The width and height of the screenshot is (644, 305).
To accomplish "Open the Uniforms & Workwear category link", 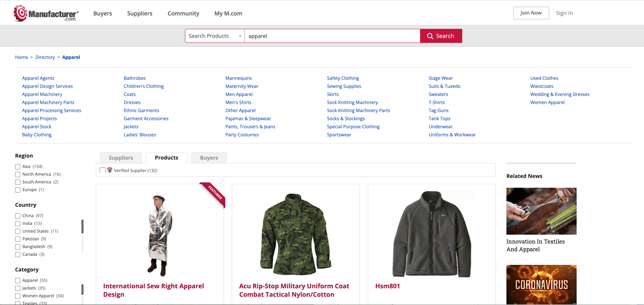I will tap(452, 135).
